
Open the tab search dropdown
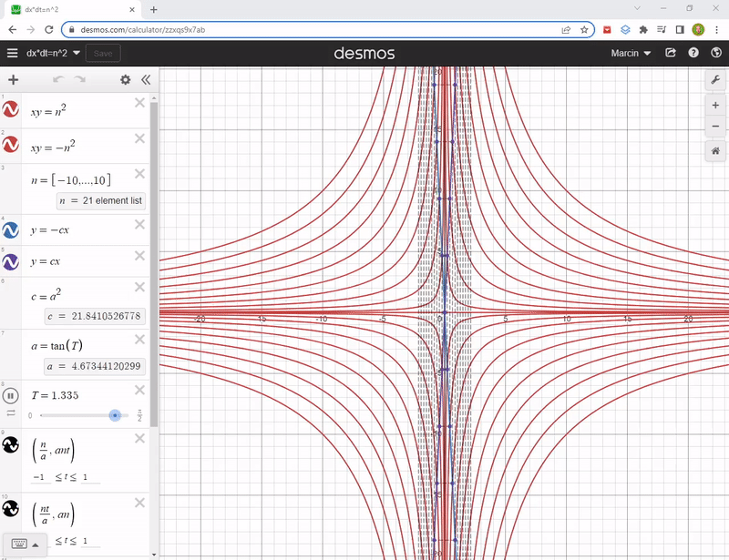637,8
